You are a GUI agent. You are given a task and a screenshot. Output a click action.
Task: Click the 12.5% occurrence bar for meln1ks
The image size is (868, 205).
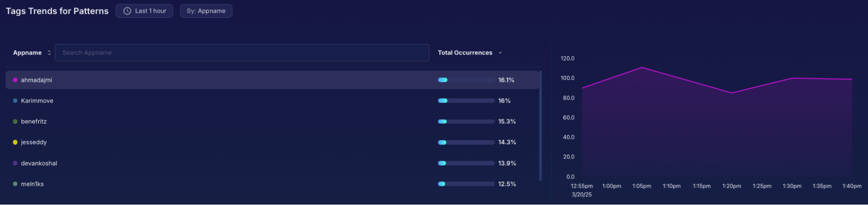point(466,184)
